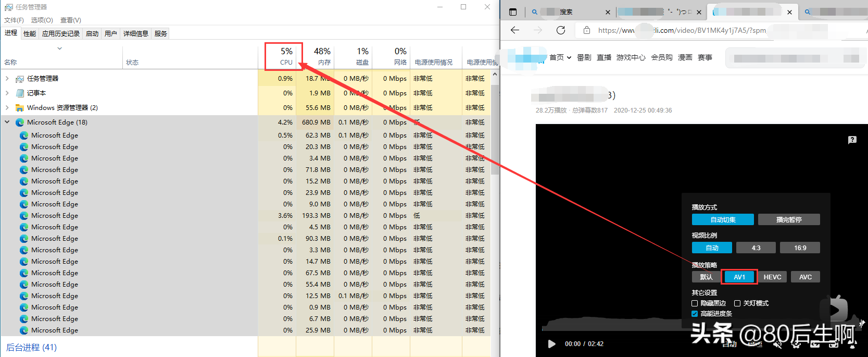
Task: Switch to the 用户 tab
Action: [111, 34]
